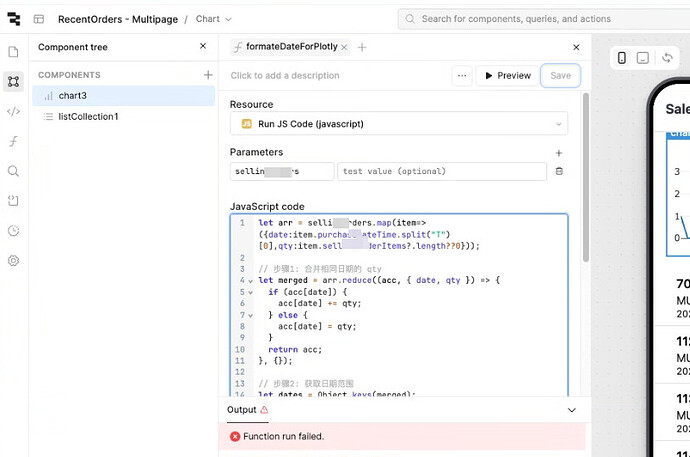Screen dimensions: 690x457
Task: Click RecentOrders - Multipage app name
Action: (x=118, y=19)
